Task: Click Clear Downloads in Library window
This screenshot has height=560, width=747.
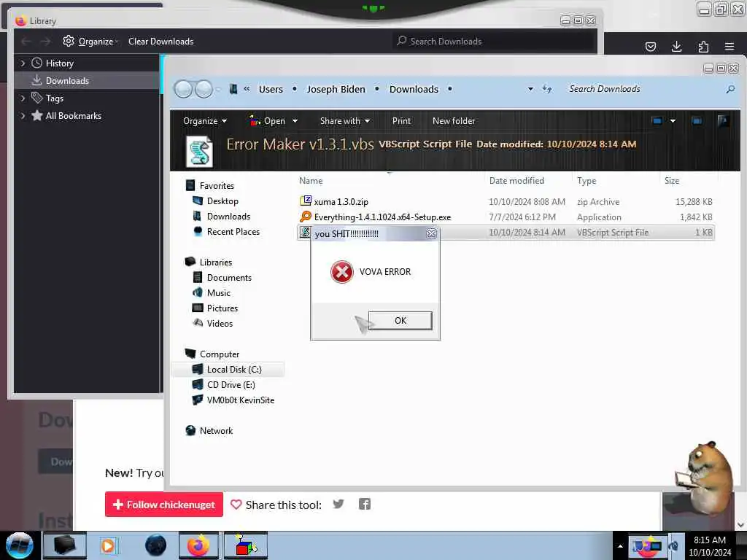Action: pyautogui.click(x=160, y=42)
